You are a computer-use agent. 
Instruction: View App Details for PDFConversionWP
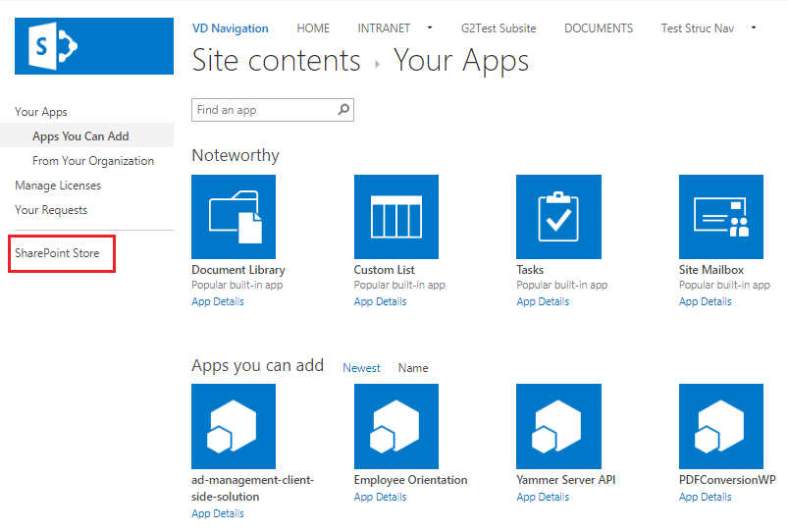tap(706, 497)
